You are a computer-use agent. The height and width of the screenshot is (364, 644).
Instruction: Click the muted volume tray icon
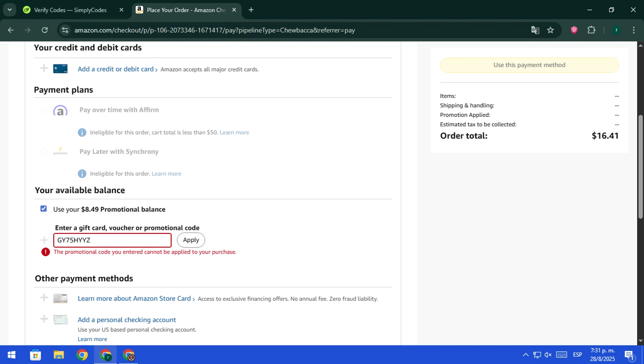548,355
